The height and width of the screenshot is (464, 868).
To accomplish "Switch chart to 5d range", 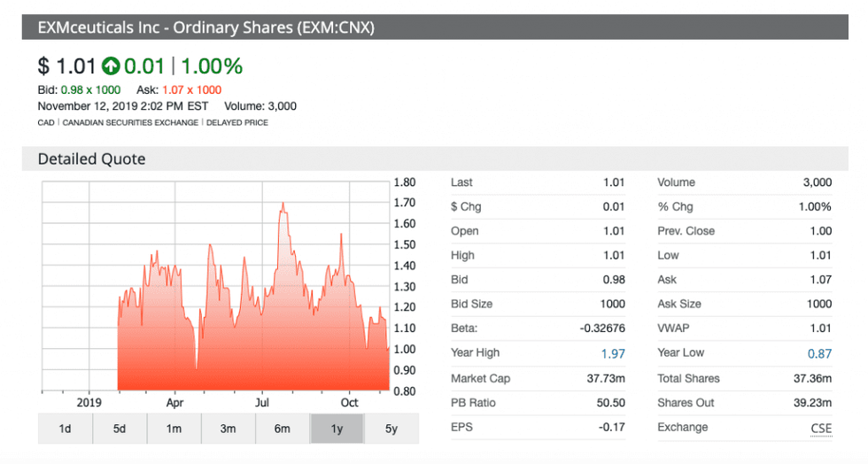I will click(120, 429).
